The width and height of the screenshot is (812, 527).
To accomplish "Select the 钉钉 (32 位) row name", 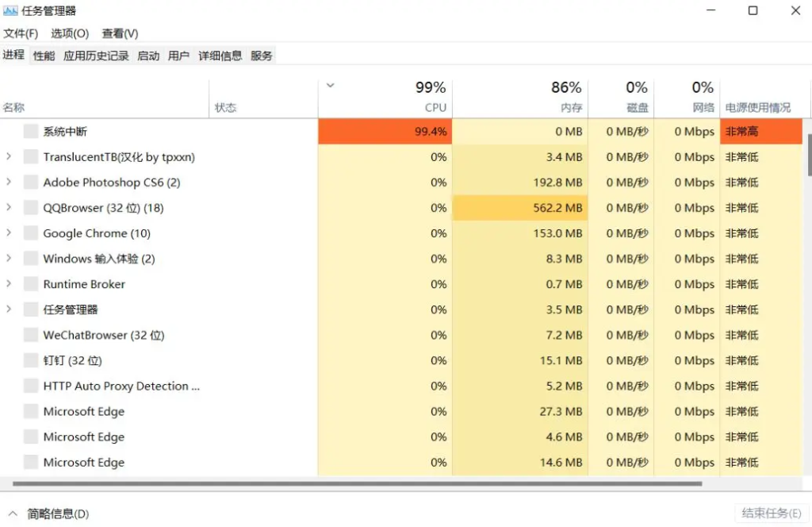I will 72,360.
